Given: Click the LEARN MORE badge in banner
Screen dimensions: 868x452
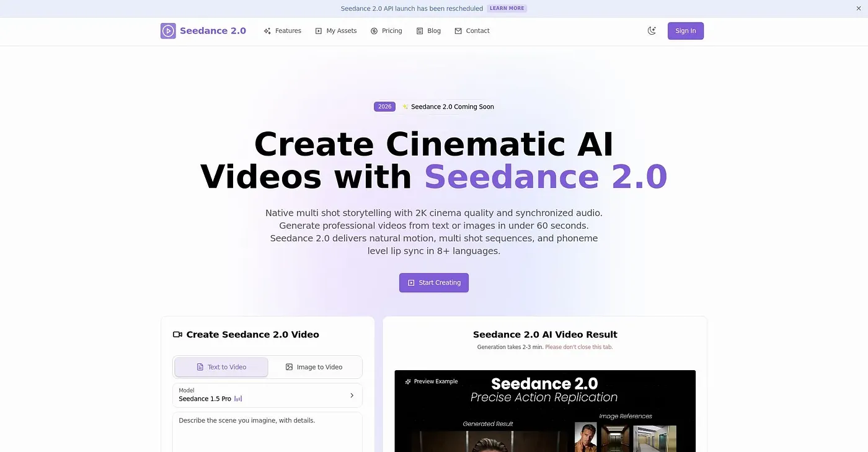Looking at the screenshot, I should point(507,9).
